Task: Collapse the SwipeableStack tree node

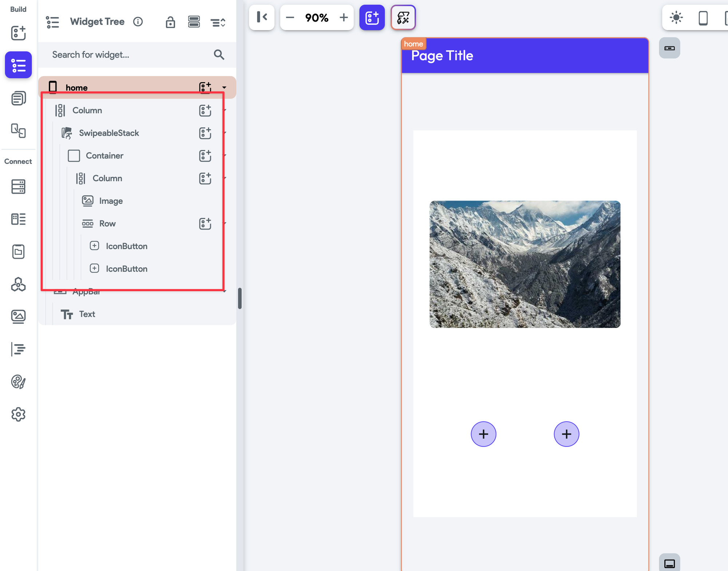Action: point(225,133)
